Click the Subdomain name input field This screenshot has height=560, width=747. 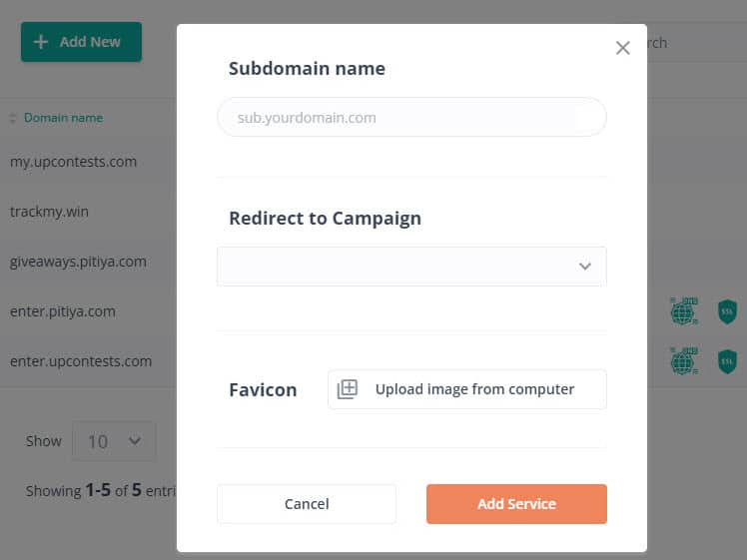pos(411,117)
